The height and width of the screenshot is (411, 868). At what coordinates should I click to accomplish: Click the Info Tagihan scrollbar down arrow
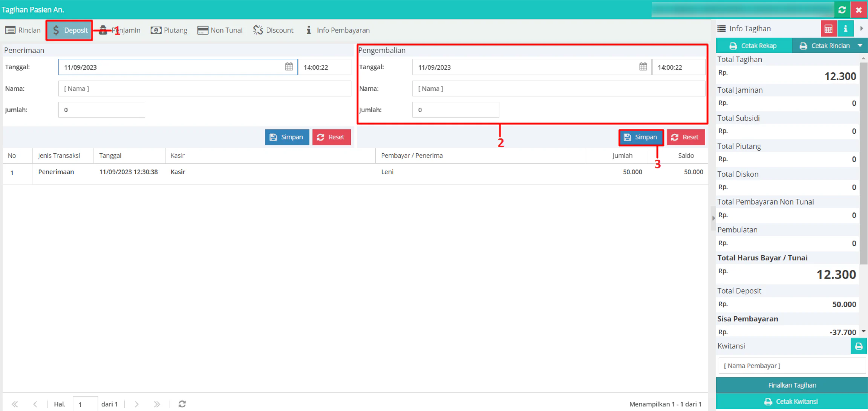(863, 332)
